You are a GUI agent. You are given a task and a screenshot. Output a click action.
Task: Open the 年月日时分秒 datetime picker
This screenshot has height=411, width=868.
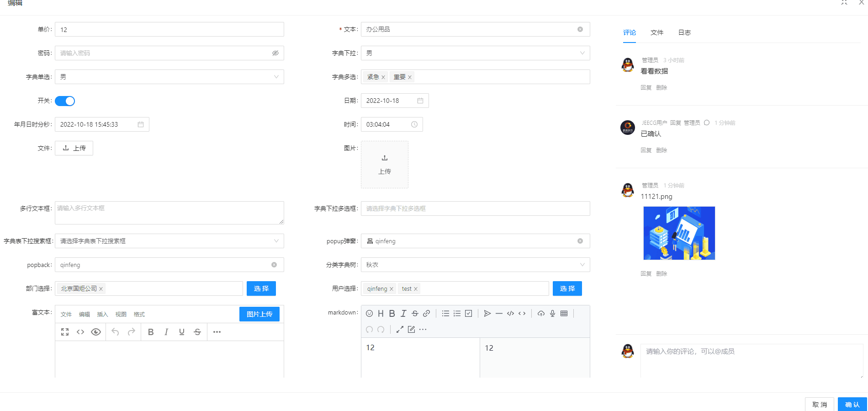pyautogui.click(x=102, y=124)
